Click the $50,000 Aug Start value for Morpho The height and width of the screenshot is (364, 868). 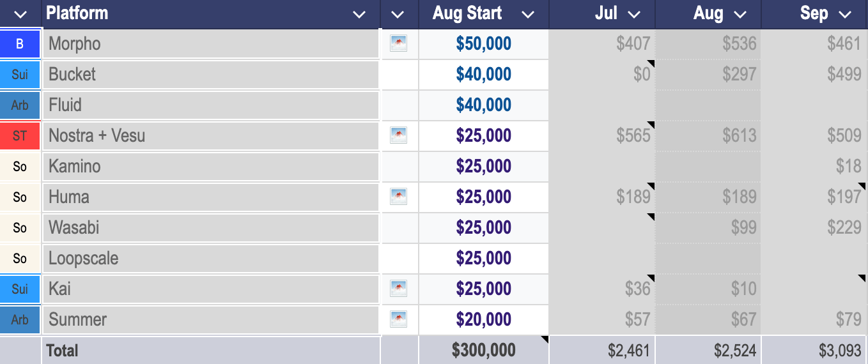(x=484, y=43)
